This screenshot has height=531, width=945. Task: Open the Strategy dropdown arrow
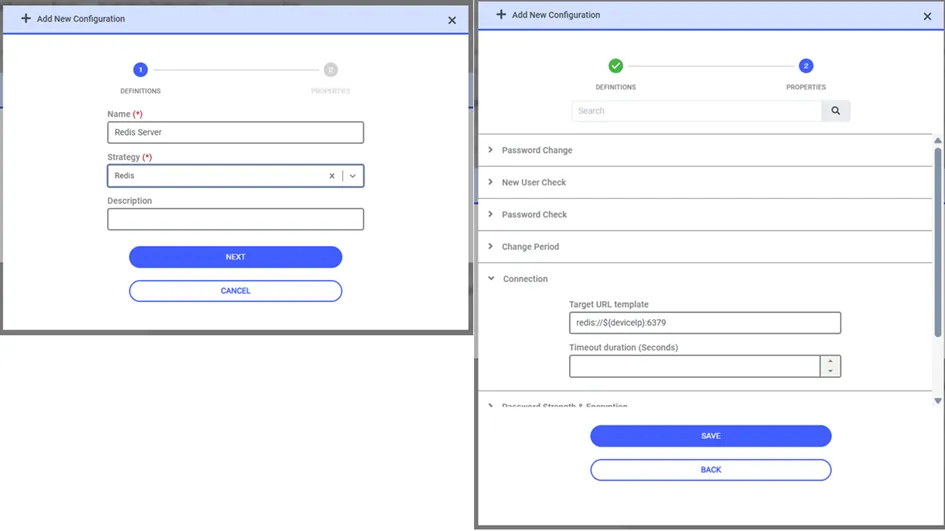point(353,176)
